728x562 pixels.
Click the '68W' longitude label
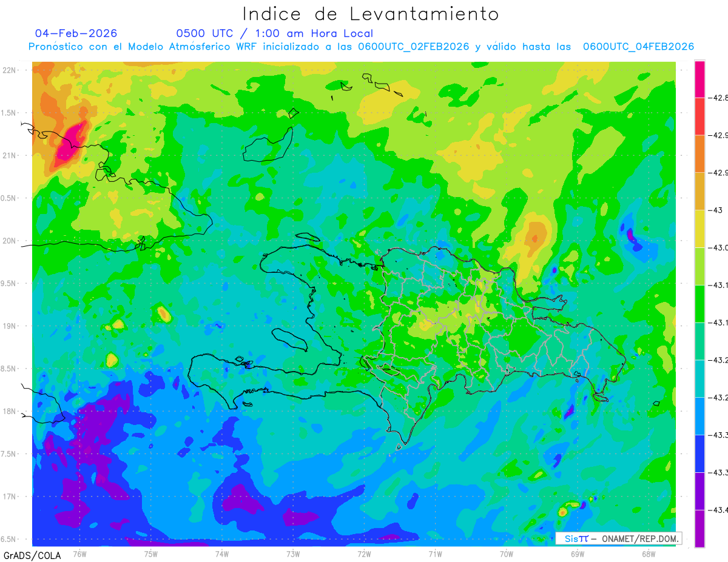[x=649, y=554]
